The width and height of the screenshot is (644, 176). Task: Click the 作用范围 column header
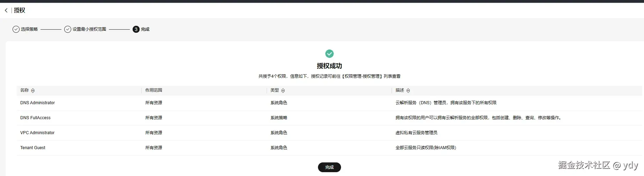tap(154, 90)
